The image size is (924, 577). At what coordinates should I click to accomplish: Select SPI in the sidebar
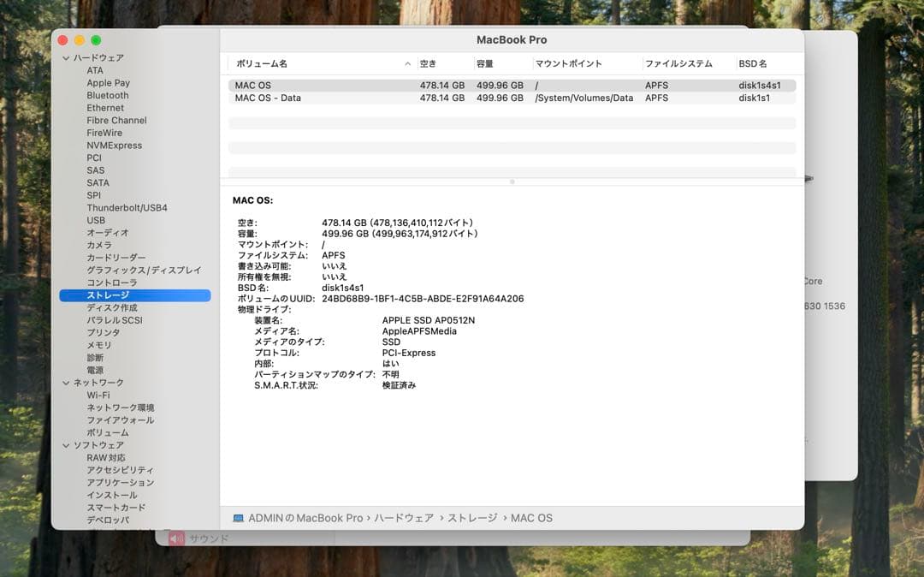(94, 195)
